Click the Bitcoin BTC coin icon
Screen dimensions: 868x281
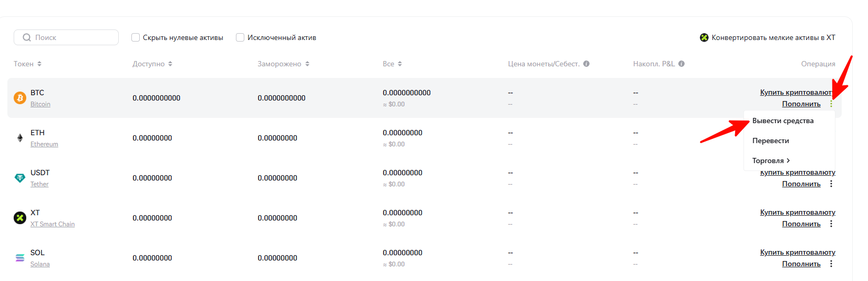[x=20, y=98]
